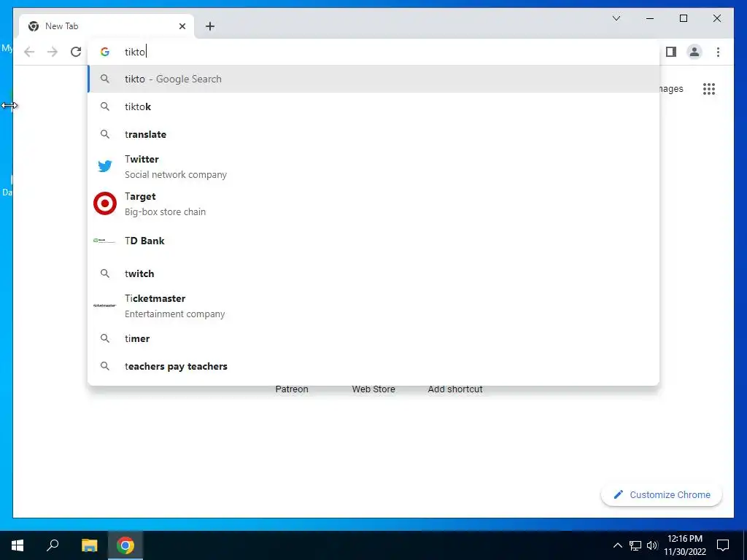Open File Explorer from the taskbar
The height and width of the screenshot is (560, 747).
click(x=89, y=545)
